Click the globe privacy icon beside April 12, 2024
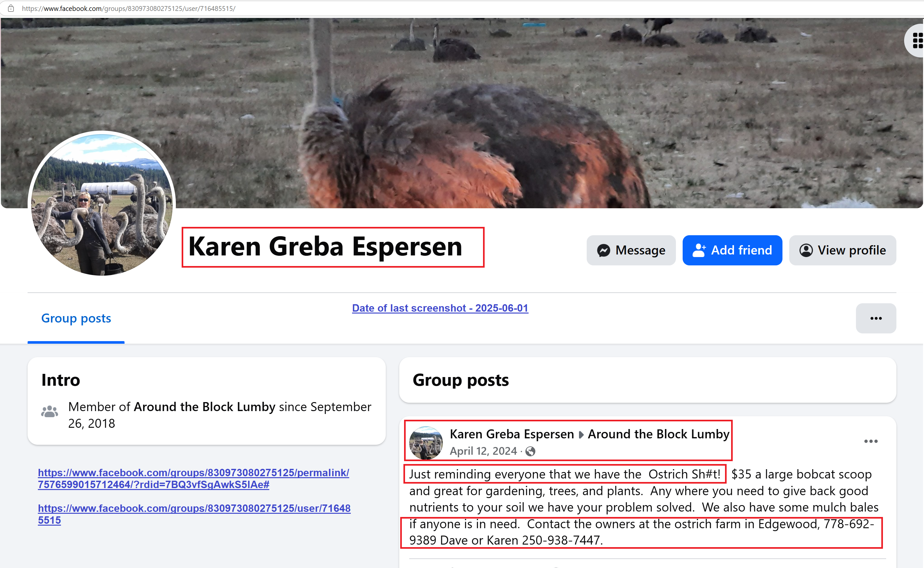Viewport: 924px width, 568px height. 530,451
